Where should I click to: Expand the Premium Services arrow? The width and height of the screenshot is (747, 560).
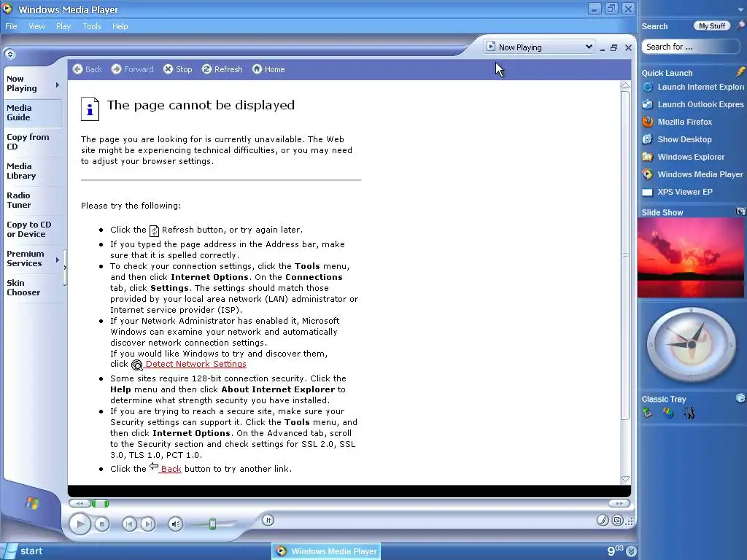click(57, 260)
